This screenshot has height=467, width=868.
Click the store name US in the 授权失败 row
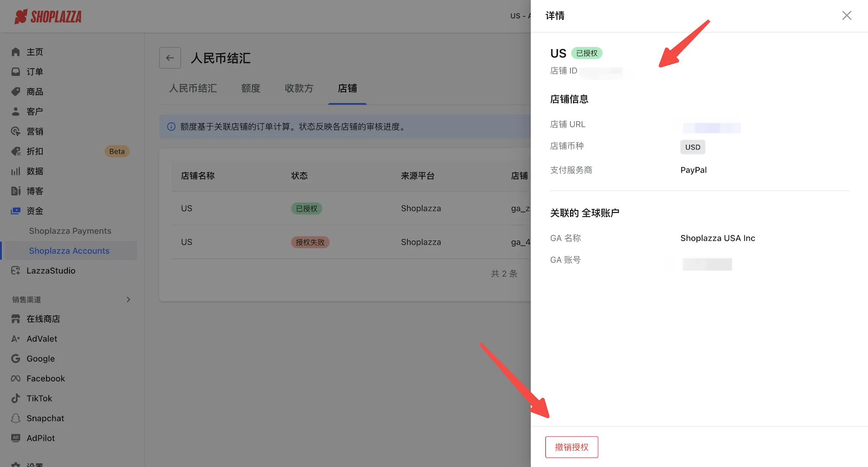click(186, 242)
